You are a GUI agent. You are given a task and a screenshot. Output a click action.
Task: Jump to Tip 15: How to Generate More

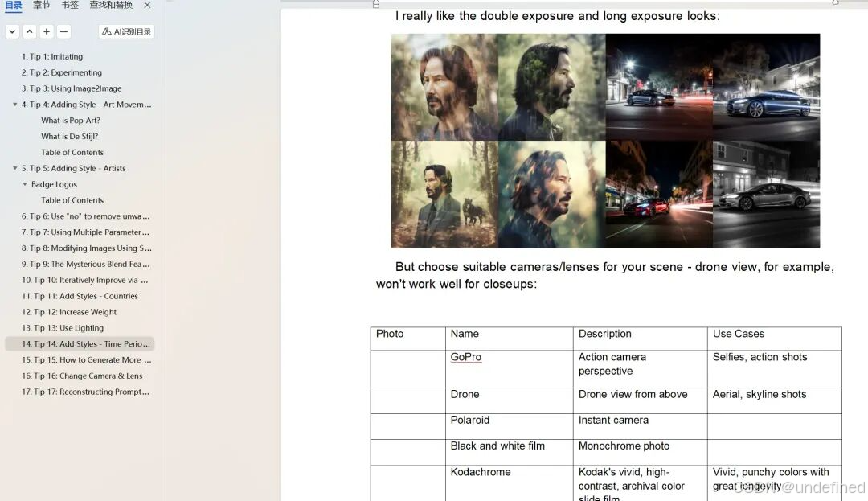coord(86,360)
